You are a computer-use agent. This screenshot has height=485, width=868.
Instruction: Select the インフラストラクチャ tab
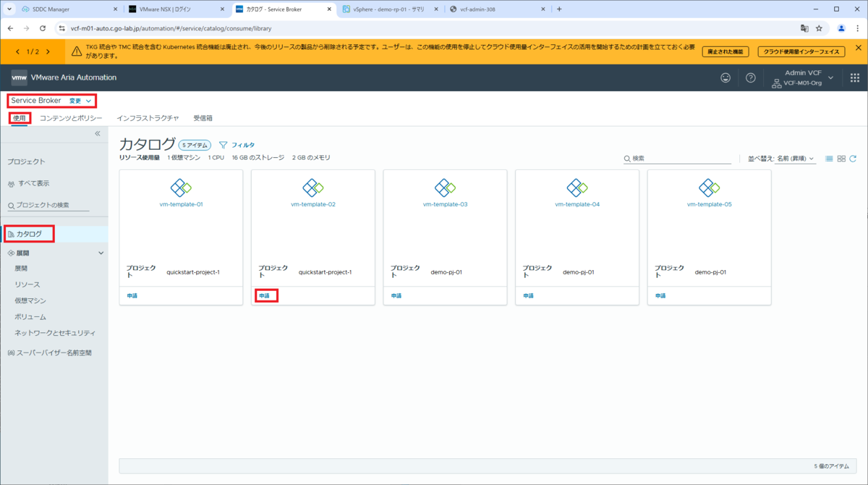[x=148, y=118]
